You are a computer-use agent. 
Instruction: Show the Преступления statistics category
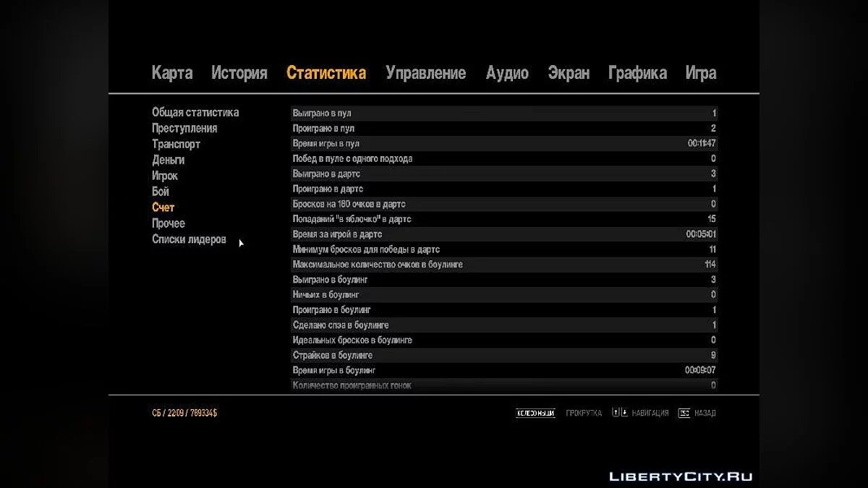click(184, 129)
